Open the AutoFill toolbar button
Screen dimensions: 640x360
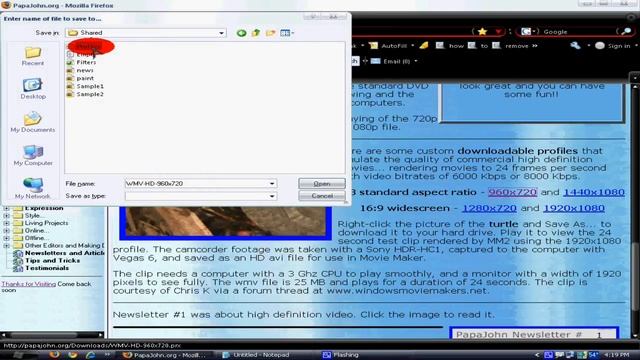390,46
